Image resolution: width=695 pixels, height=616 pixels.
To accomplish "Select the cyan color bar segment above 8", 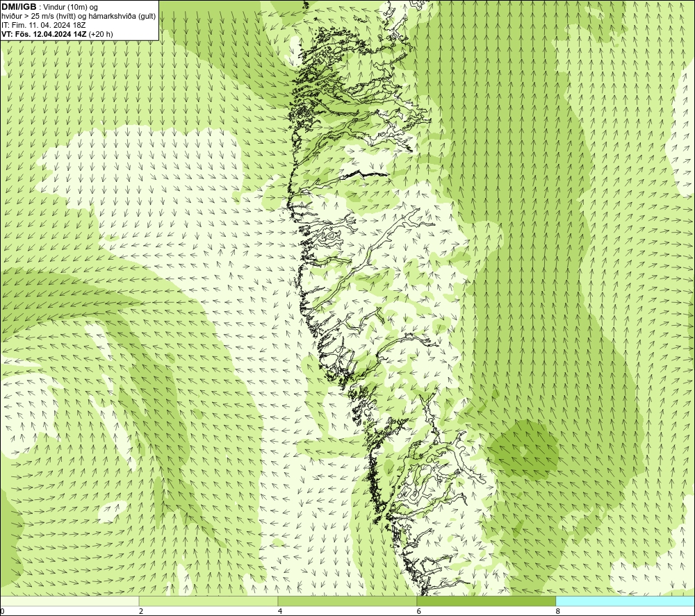I will (625, 601).
